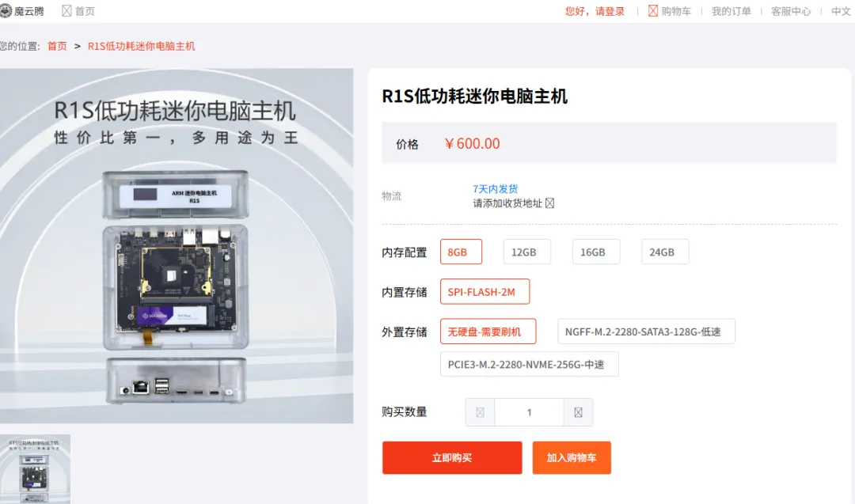Select the 8GB memory option
855x504 pixels.
coord(461,252)
